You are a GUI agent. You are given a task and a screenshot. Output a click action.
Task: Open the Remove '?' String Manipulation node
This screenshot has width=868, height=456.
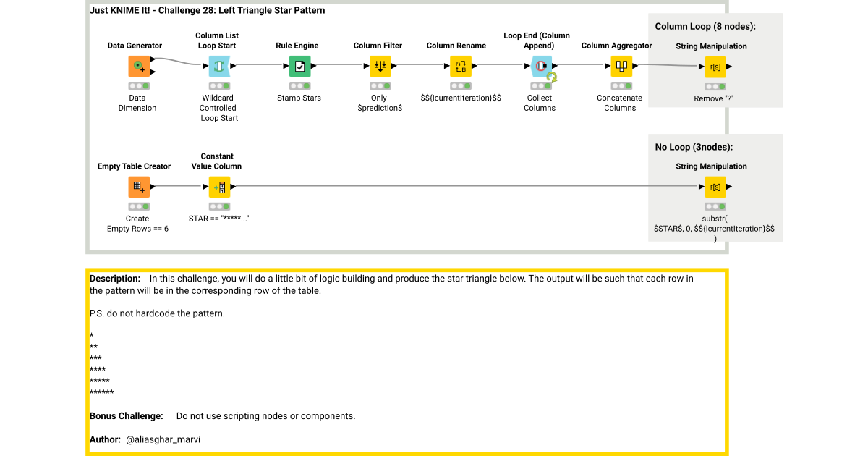(x=715, y=67)
